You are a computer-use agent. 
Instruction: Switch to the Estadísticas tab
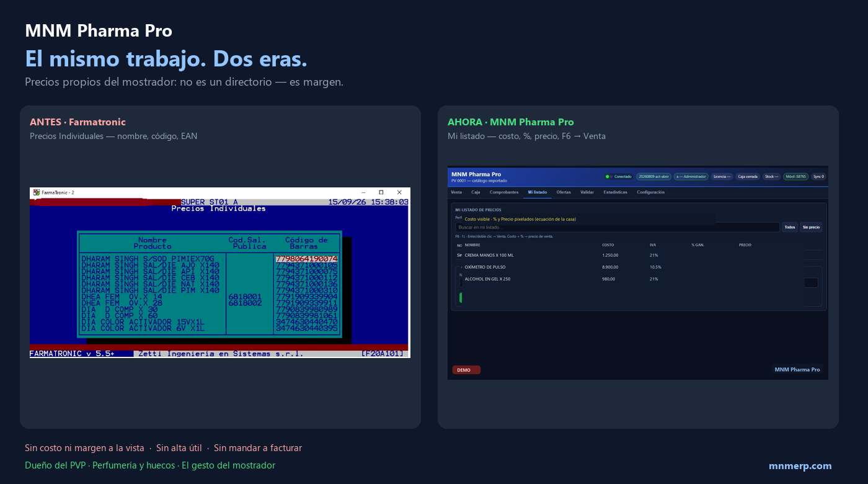click(x=615, y=192)
